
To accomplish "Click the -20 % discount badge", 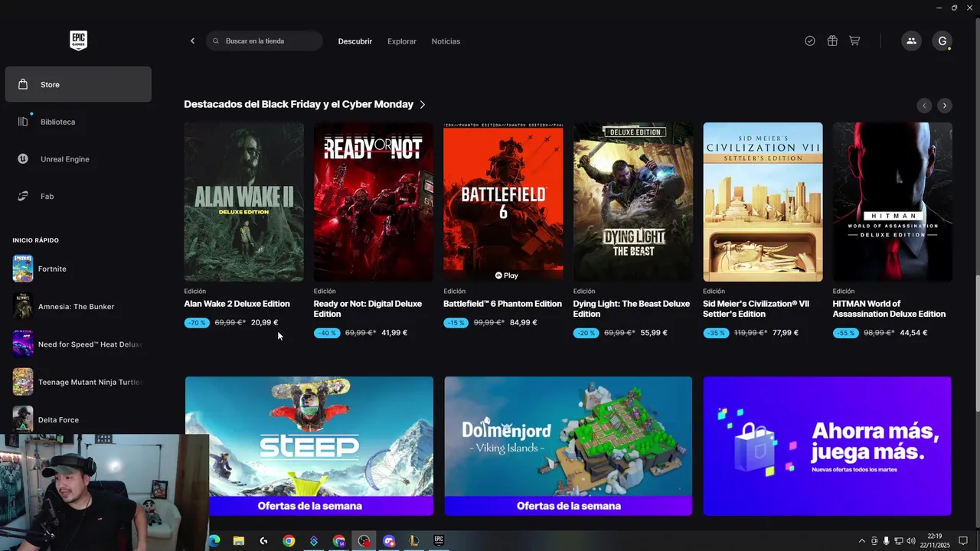I will (x=586, y=333).
